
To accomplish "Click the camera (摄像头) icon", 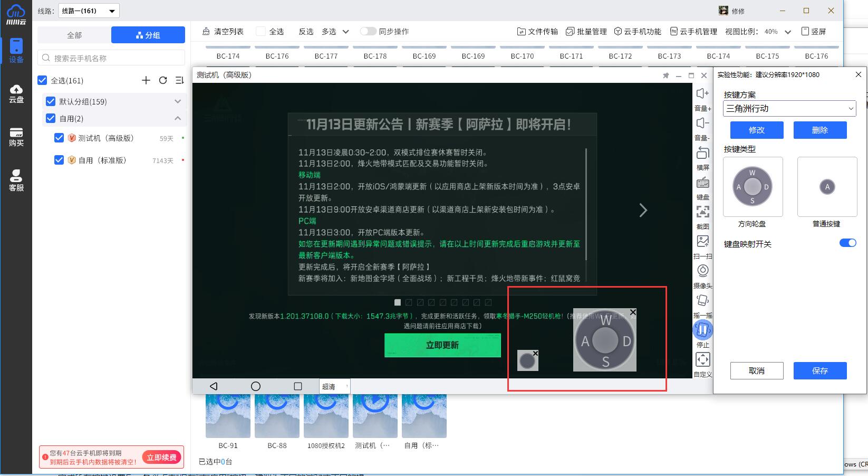I will click(x=702, y=271).
